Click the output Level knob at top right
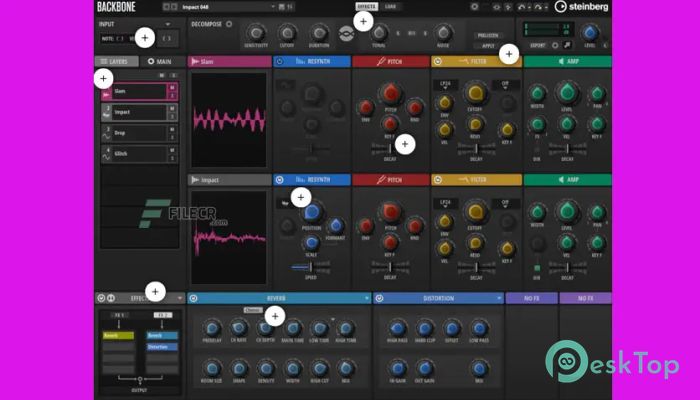700x400 pixels. [x=590, y=32]
